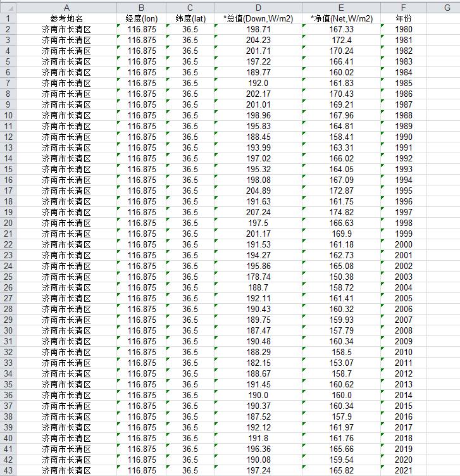Select the cell with value 207.24
The width and height of the screenshot is (460, 476).
click(x=258, y=212)
